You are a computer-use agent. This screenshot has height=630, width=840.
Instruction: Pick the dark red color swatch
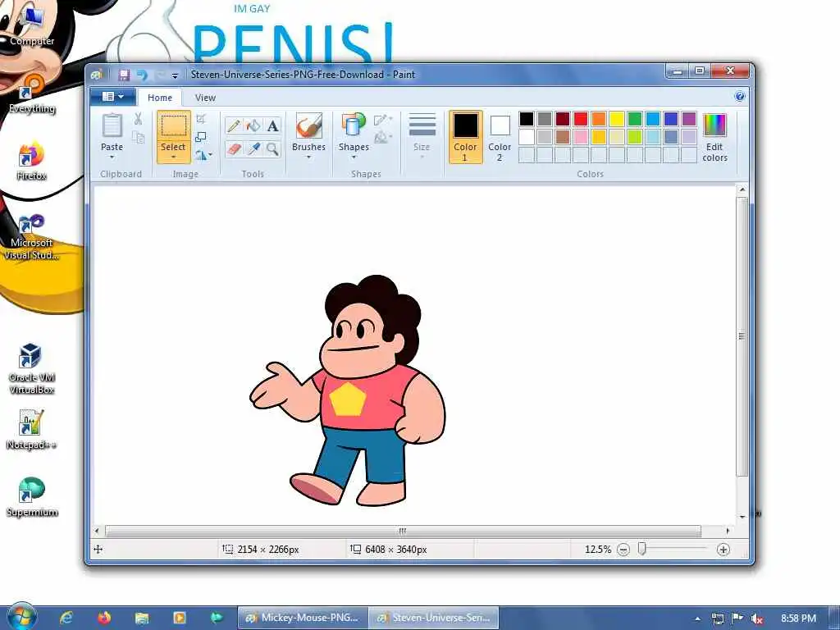[x=563, y=119]
